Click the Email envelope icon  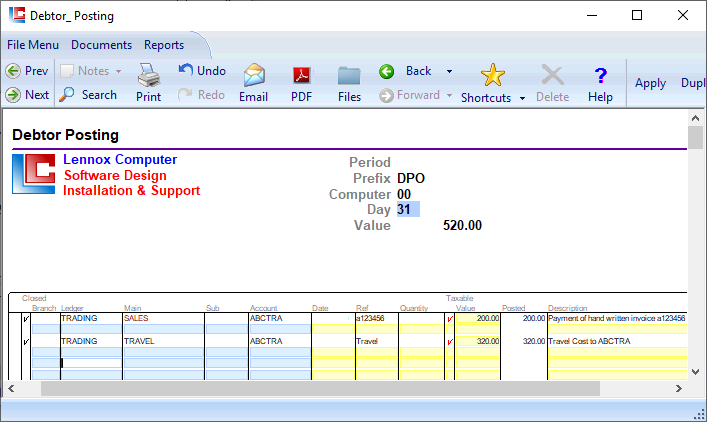tap(254, 76)
